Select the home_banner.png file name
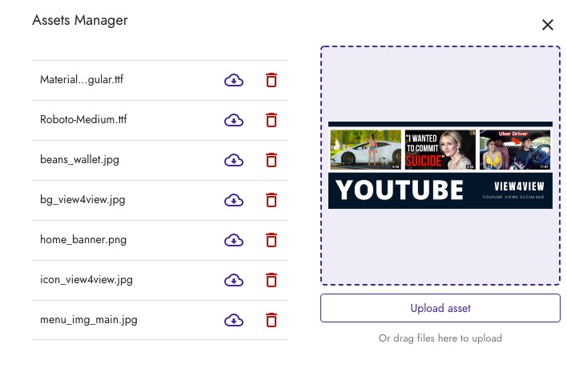 (x=83, y=240)
